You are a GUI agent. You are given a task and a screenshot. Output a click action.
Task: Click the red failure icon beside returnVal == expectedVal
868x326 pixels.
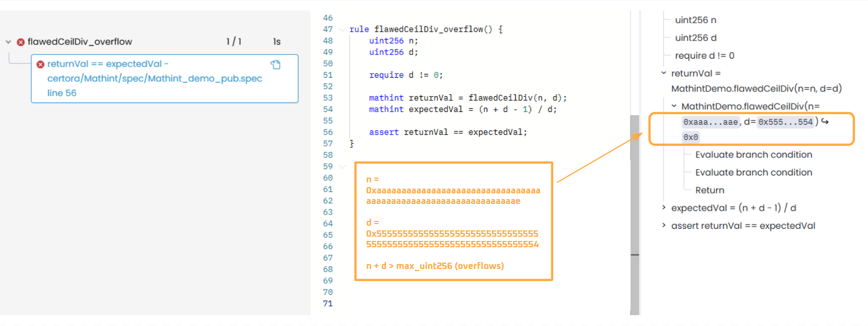pos(40,64)
